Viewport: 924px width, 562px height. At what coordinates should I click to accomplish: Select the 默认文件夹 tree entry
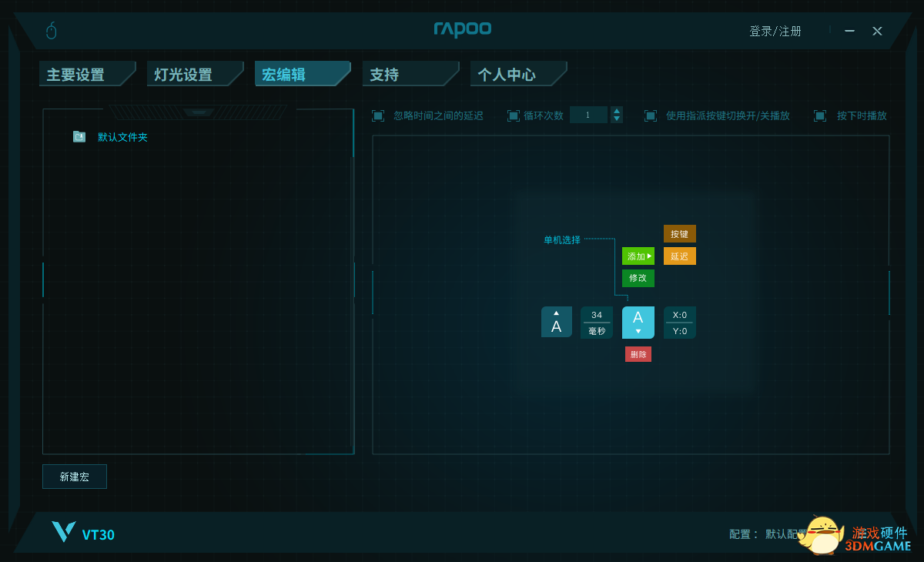(122, 137)
